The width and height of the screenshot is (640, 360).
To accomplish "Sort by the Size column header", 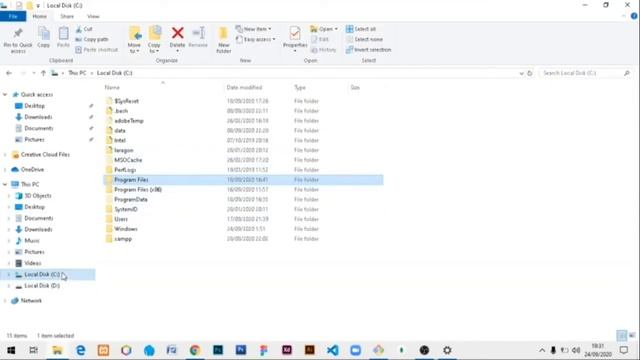I will click(x=355, y=87).
